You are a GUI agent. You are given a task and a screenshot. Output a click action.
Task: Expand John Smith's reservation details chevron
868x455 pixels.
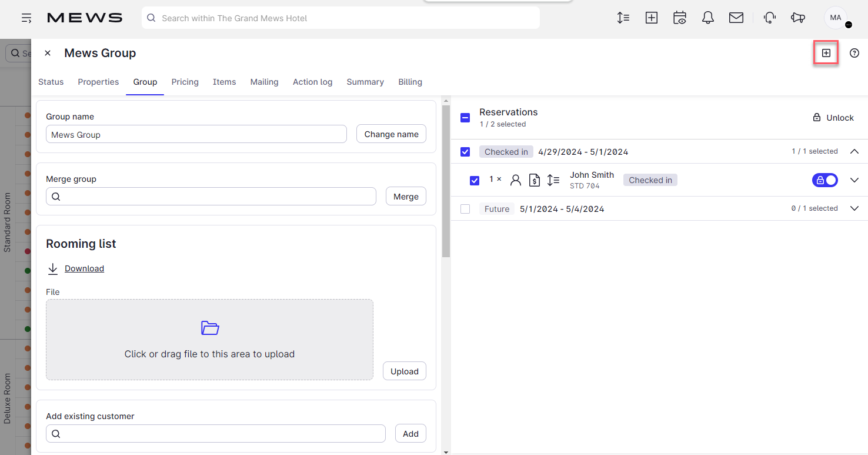click(854, 180)
